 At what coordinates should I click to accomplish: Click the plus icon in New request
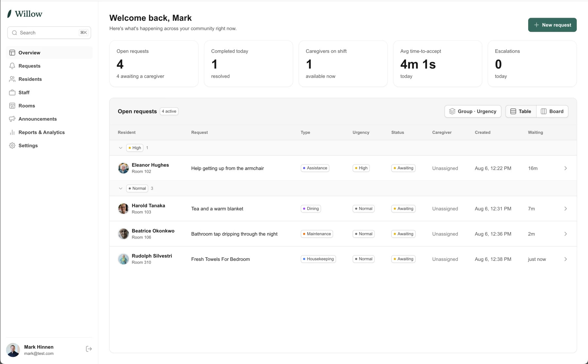coord(536,25)
